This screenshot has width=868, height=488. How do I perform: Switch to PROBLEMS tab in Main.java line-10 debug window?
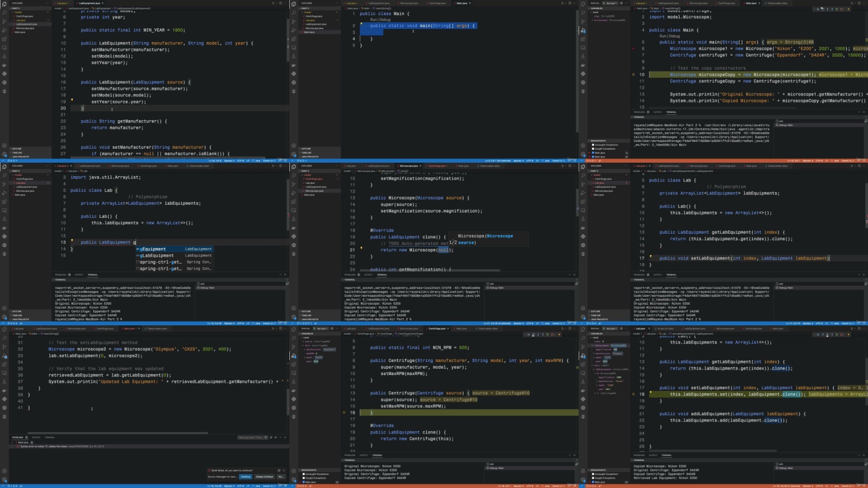[639, 112]
